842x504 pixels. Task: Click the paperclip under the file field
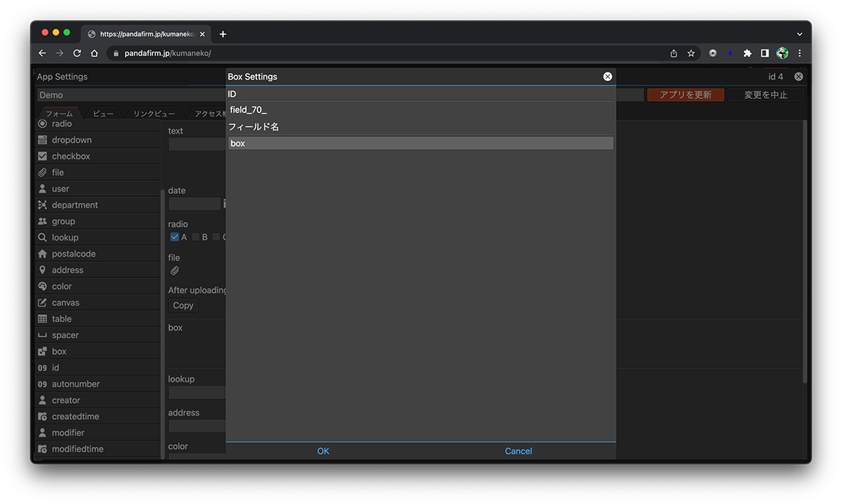(x=175, y=271)
